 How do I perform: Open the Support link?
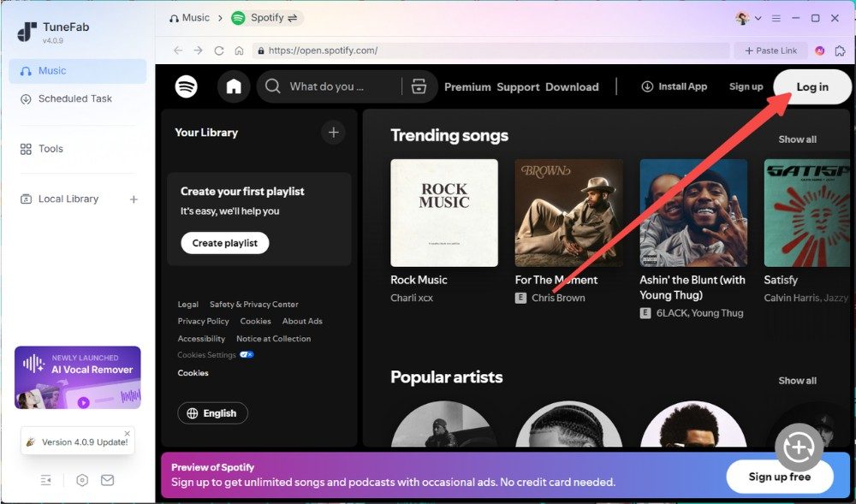[x=518, y=87]
